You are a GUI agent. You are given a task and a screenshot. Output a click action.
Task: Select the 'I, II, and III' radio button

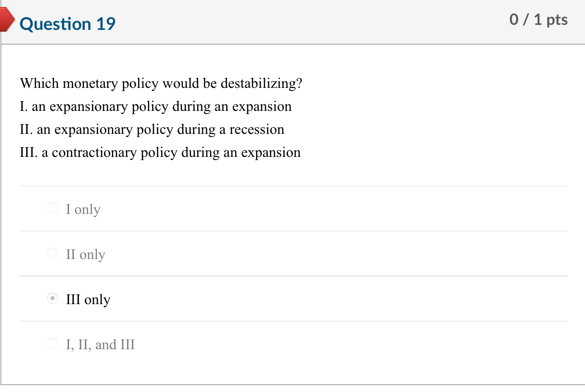tap(52, 343)
